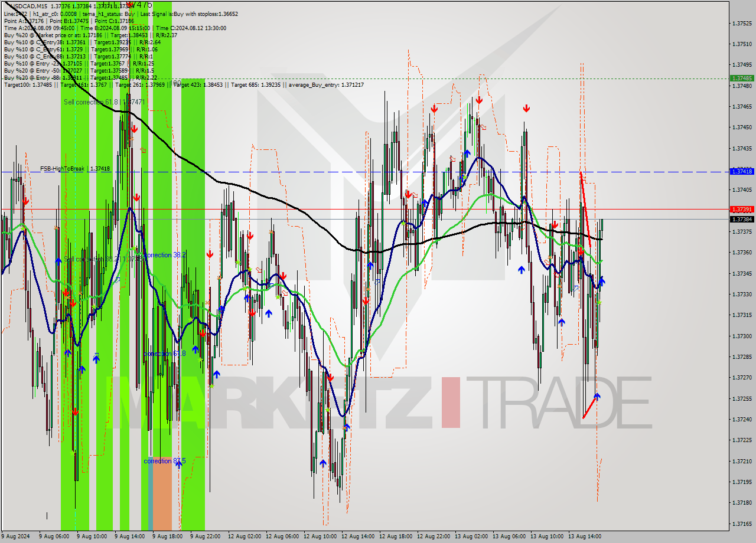
Task: Click the 1.37330 price axis label
Action: click(742, 295)
